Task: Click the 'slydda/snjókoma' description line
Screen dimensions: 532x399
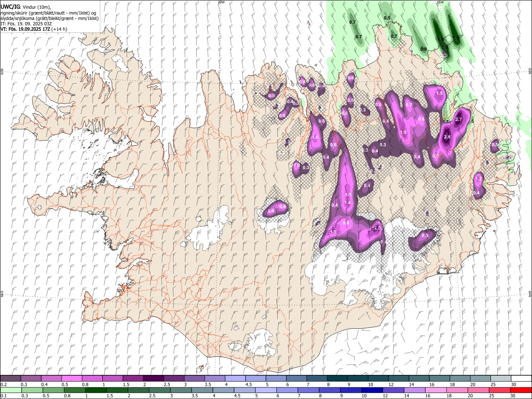Action: tap(49, 18)
